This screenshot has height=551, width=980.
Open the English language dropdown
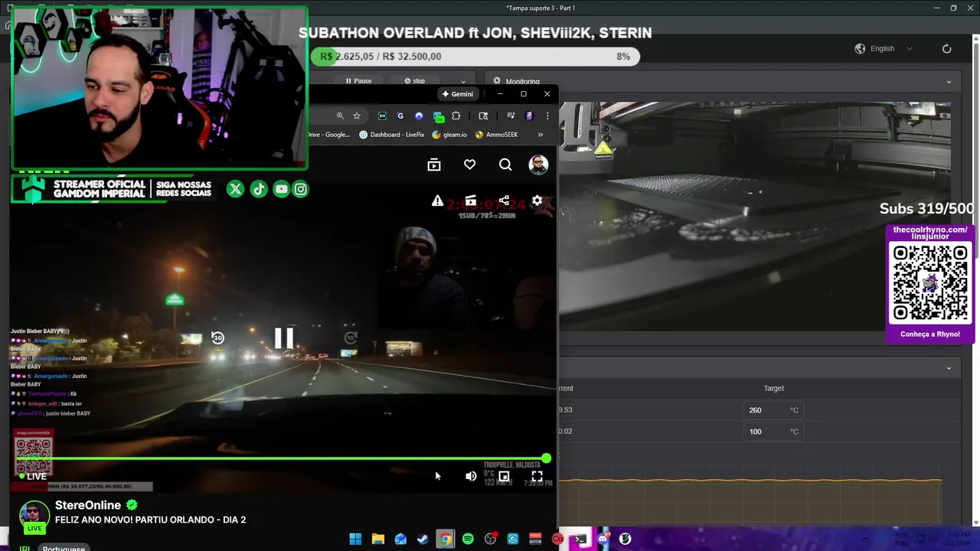point(890,48)
